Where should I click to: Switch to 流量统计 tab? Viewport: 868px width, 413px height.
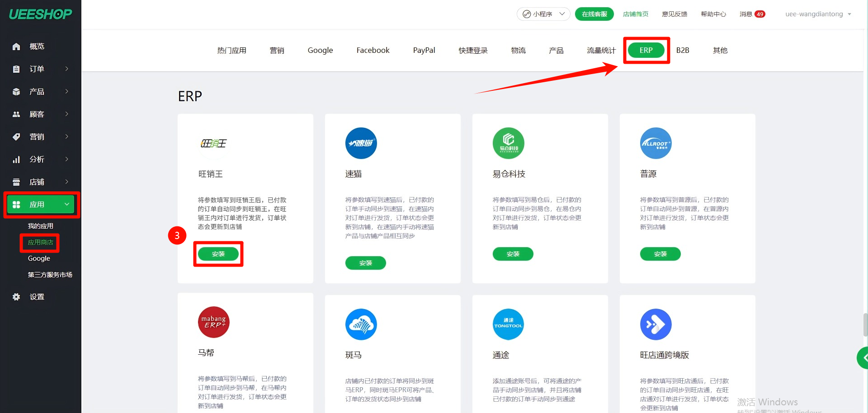click(x=601, y=50)
